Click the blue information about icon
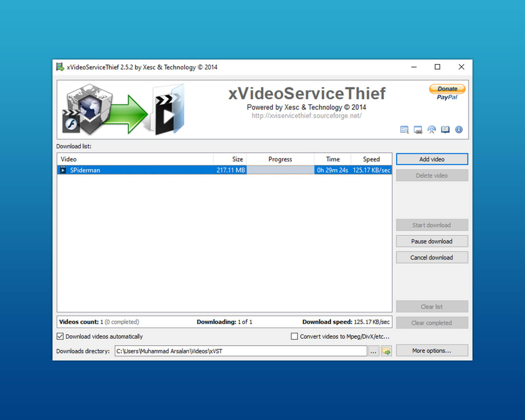 [x=459, y=130]
